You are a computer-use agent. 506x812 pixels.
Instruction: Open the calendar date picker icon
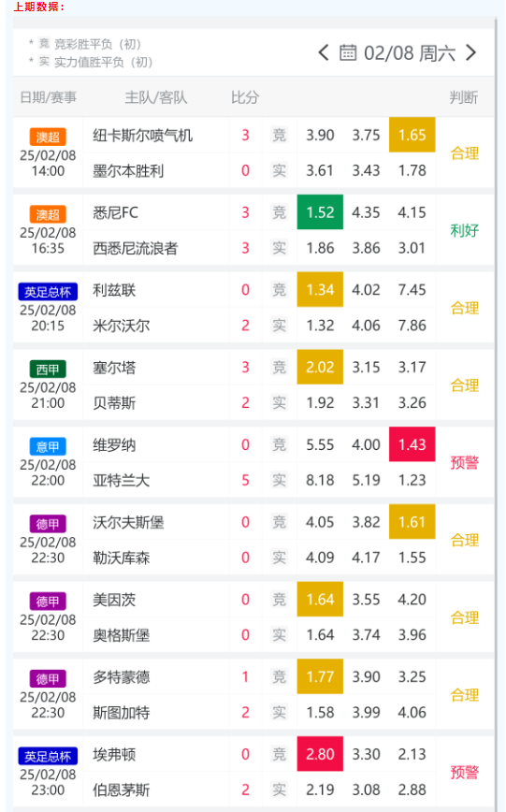[x=348, y=52]
